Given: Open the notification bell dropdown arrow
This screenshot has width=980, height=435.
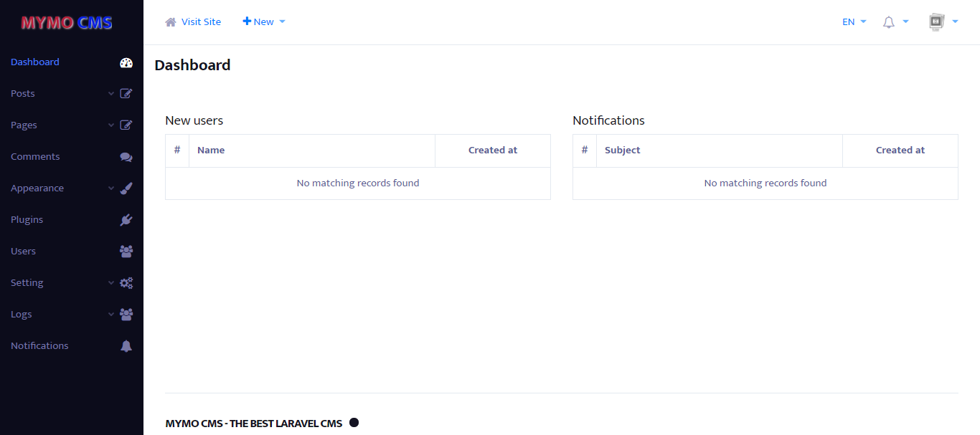Looking at the screenshot, I should click(905, 21).
